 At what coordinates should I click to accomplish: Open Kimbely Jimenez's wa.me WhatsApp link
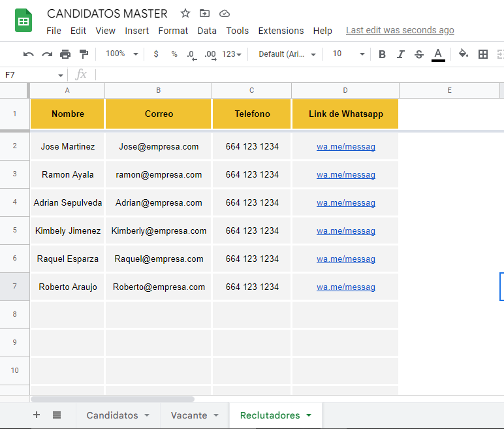(x=346, y=230)
